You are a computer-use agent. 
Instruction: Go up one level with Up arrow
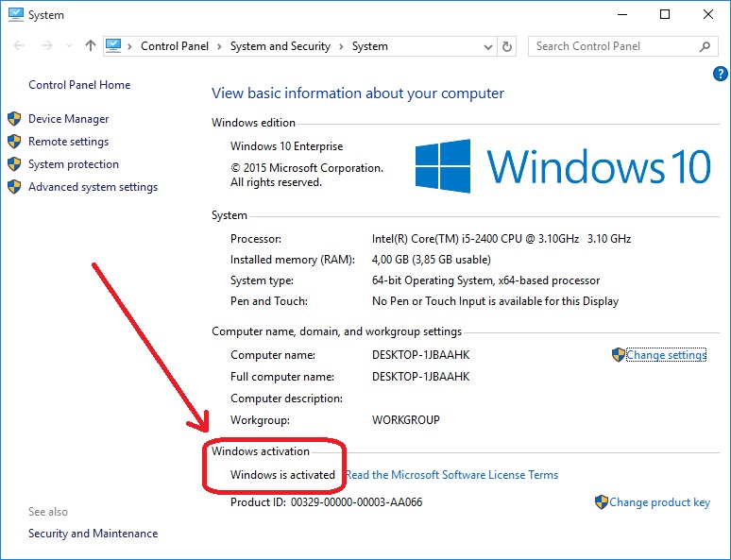[x=91, y=45]
